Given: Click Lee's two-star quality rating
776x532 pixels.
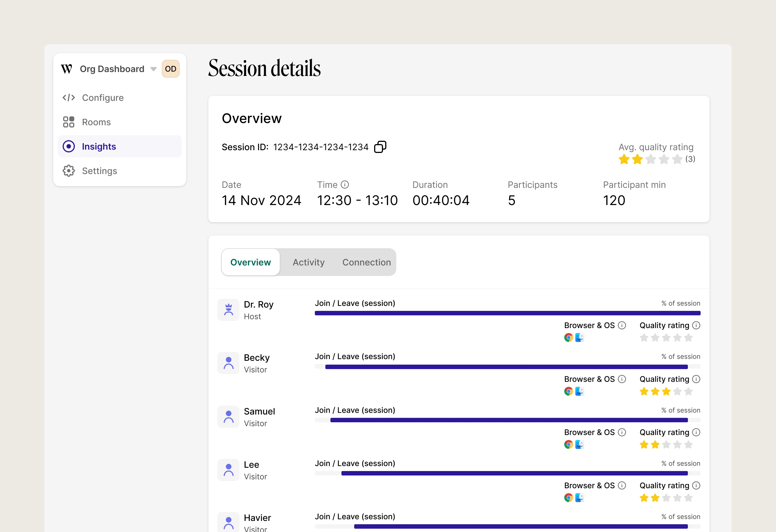Looking at the screenshot, I should click(x=666, y=498).
